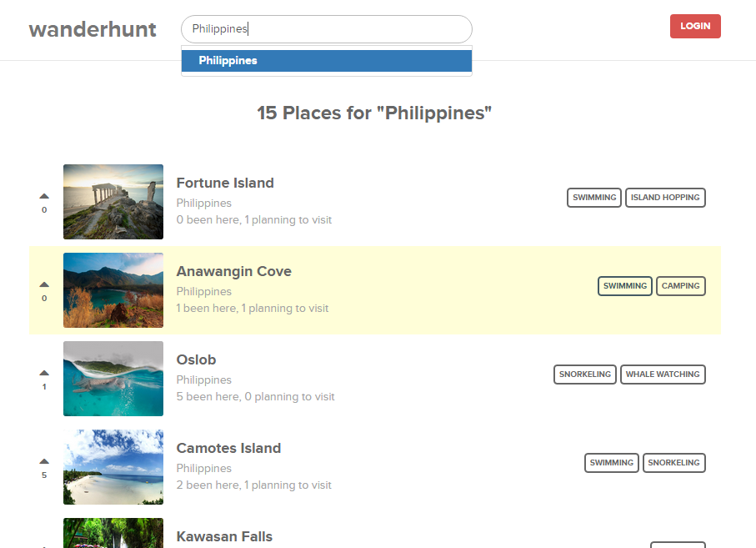Click the CAMPING tag
Viewport: 756px width, 548px height.
[x=681, y=285]
